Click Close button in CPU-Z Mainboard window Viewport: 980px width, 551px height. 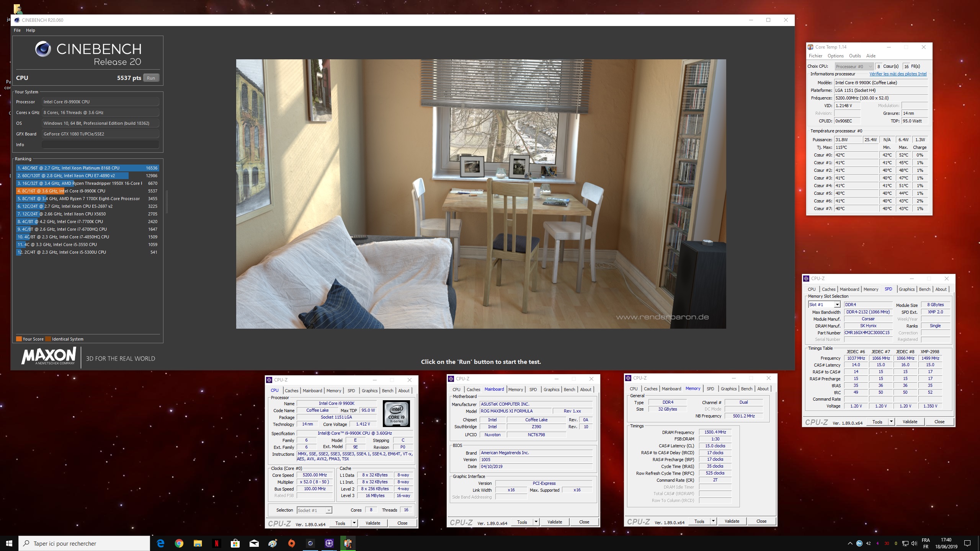pyautogui.click(x=584, y=522)
